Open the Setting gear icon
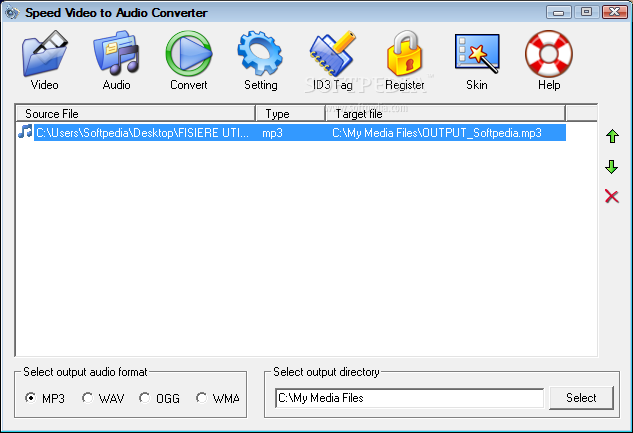Screen dimensions: 633x433 [x=260, y=54]
